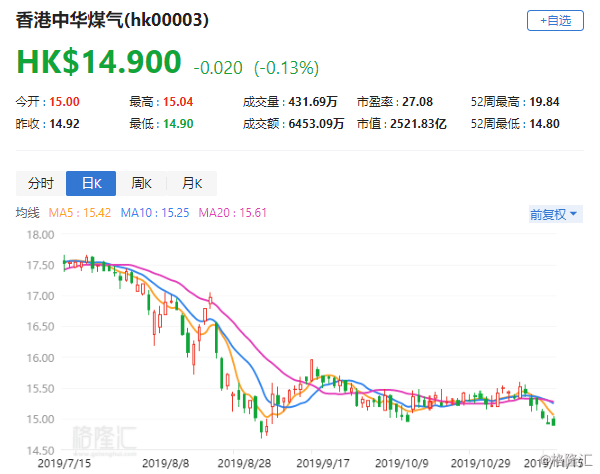The width and height of the screenshot is (600, 474).
Task: Click the P/E ratio value 27.08
Action: (417, 102)
